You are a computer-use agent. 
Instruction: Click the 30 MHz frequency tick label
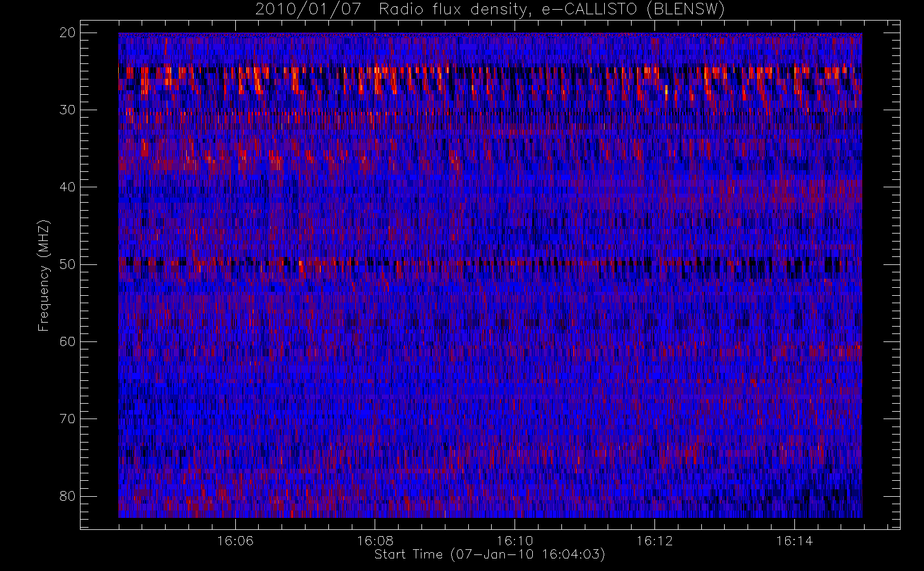(x=67, y=110)
